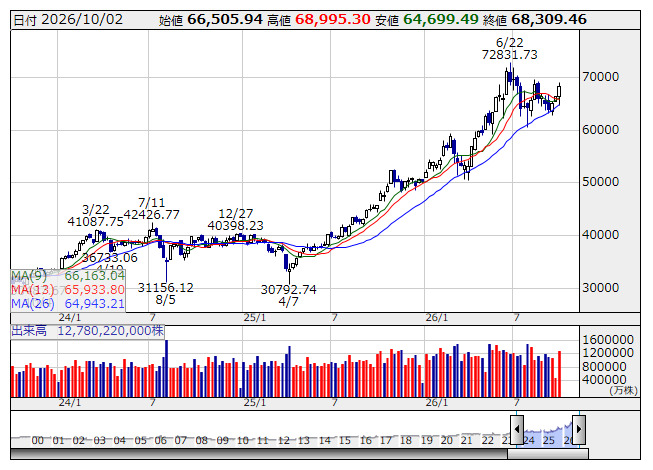Image resolution: width=653 pixels, height=470 pixels.
Task: Click the 8/5 low label 31156.12
Action: [x=165, y=288]
